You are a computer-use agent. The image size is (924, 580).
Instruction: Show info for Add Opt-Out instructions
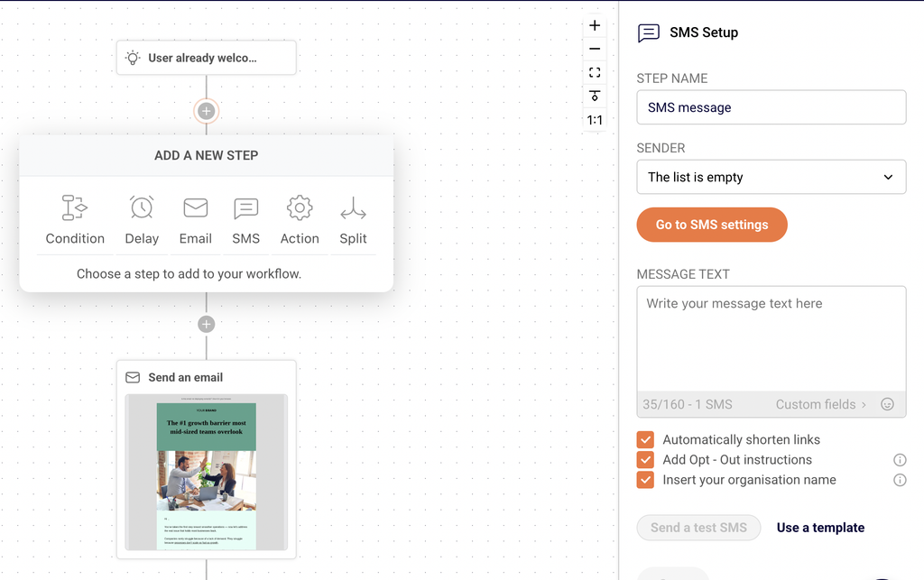[x=900, y=460]
